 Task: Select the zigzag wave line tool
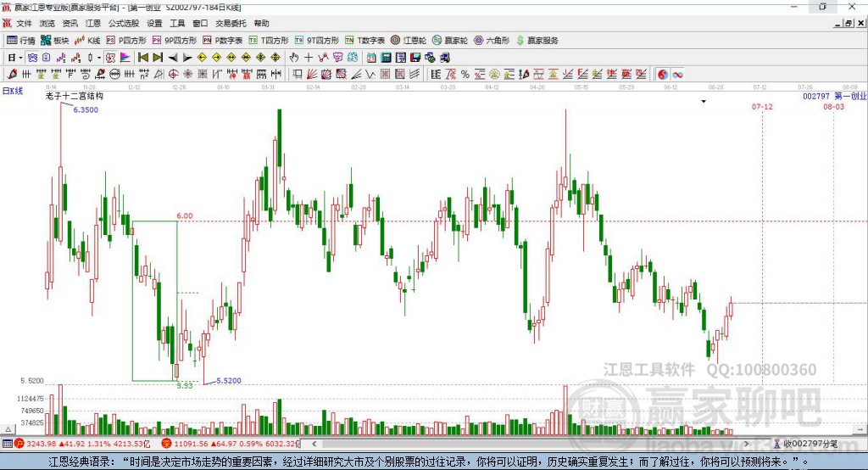[x=370, y=75]
